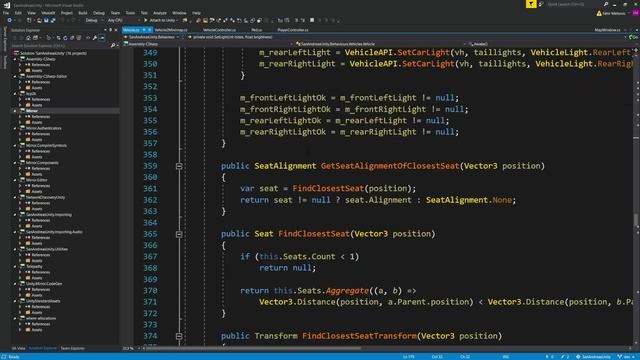This screenshot has height=360, width=640.
Task: Collapse FindClosestSeatTransform method outline
Action: pos(179,336)
